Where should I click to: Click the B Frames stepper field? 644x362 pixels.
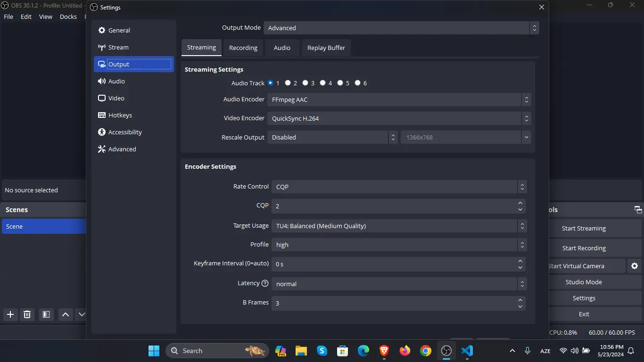(398, 303)
